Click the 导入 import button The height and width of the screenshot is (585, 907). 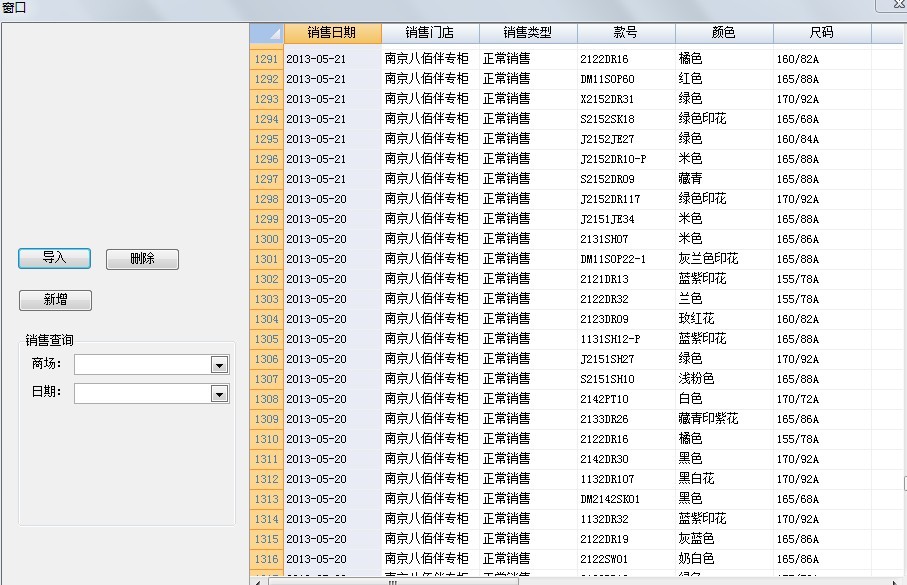pyautogui.click(x=54, y=258)
